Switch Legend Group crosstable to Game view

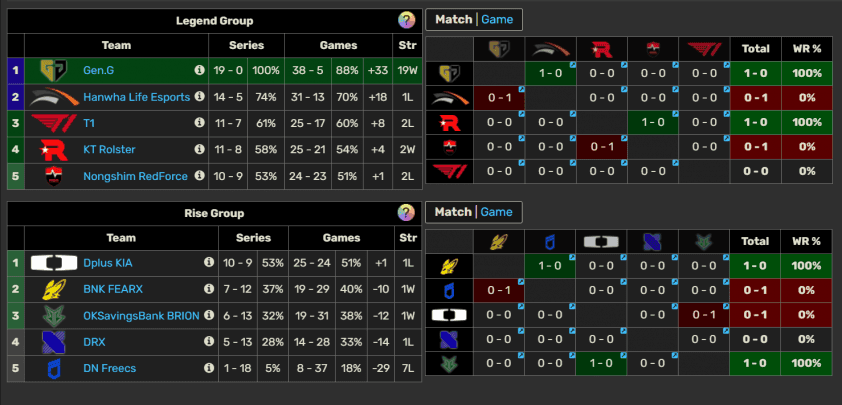(x=497, y=19)
